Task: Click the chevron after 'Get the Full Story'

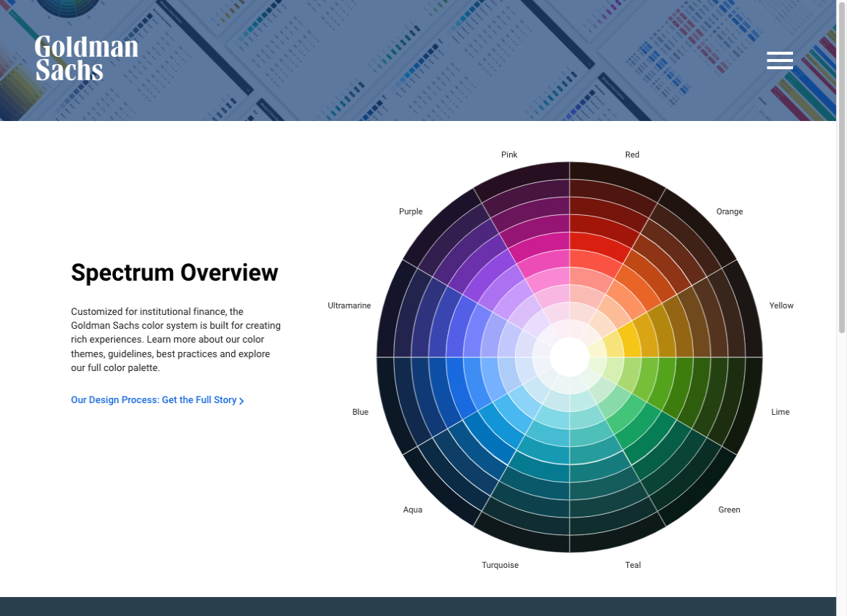Action: click(241, 401)
